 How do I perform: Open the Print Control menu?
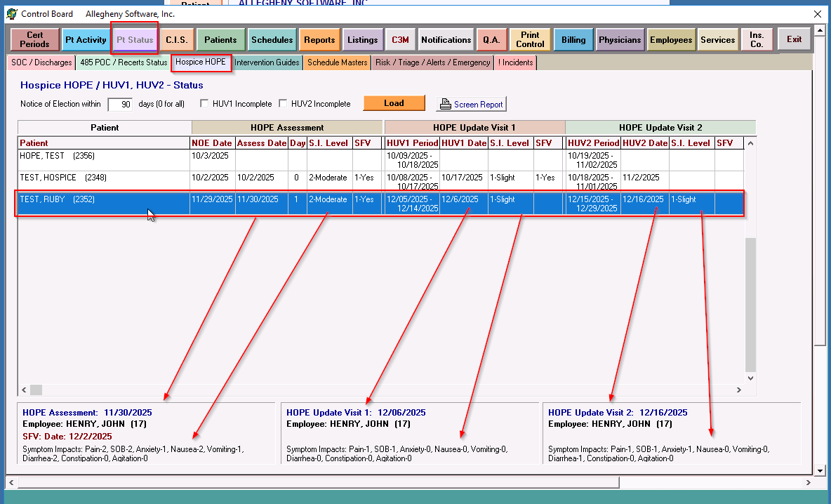(530, 40)
